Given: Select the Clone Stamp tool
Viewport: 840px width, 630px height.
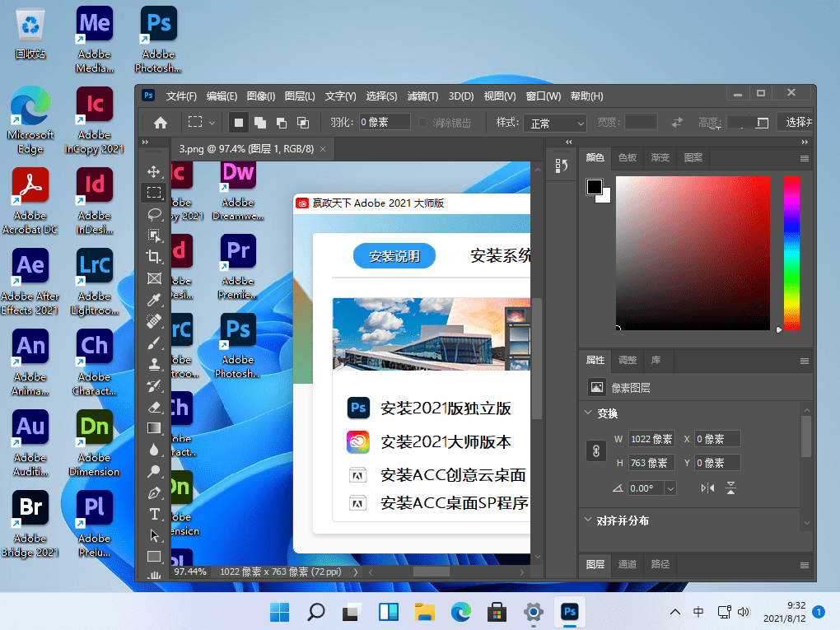Looking at the screenshot, I should [x=154, y=364].
